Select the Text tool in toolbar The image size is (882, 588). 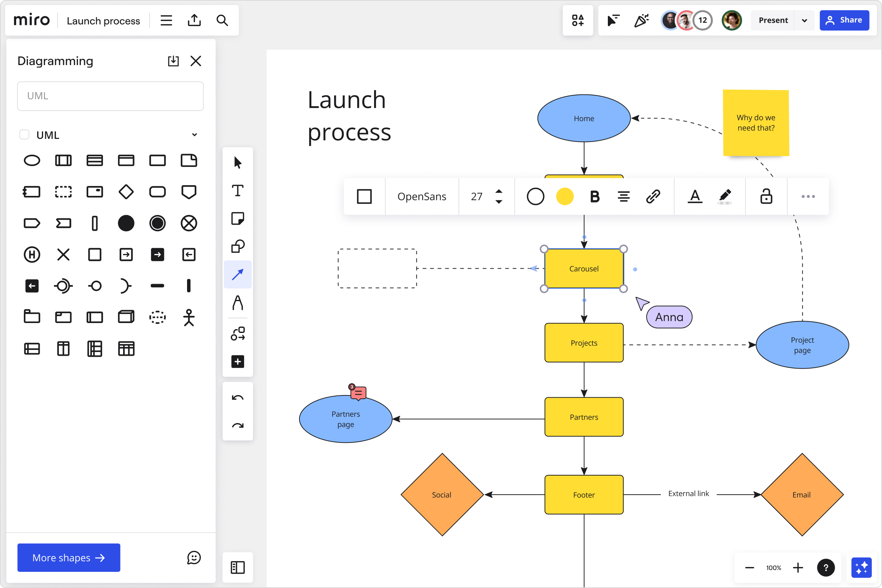pos(237,191)
